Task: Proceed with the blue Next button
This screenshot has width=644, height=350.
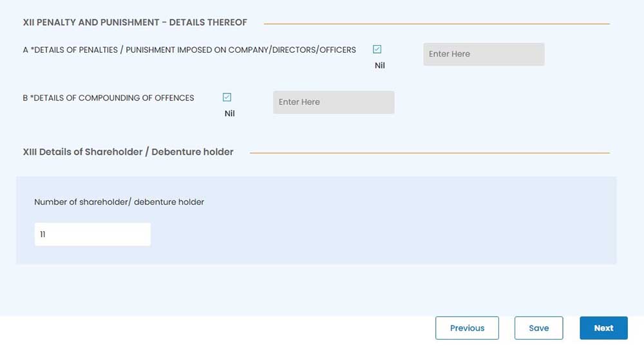Action: pyautogui.click(x=603, y=328)
